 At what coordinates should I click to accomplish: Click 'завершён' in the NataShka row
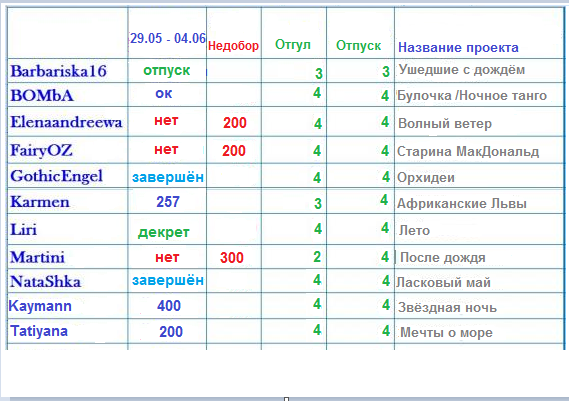(x=168, y=280)
